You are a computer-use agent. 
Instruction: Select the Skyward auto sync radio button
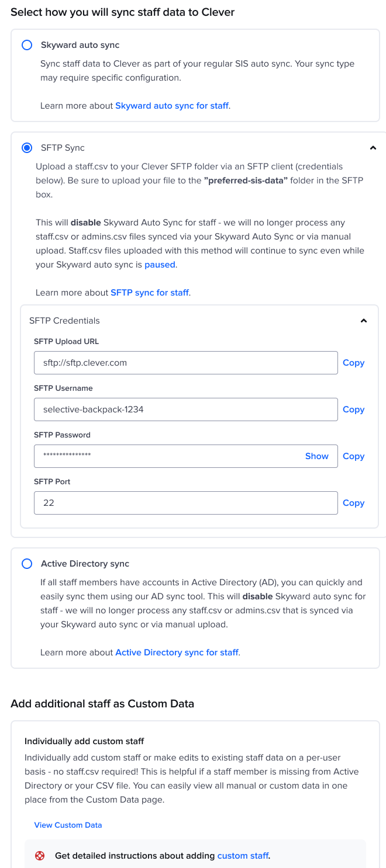26,44
